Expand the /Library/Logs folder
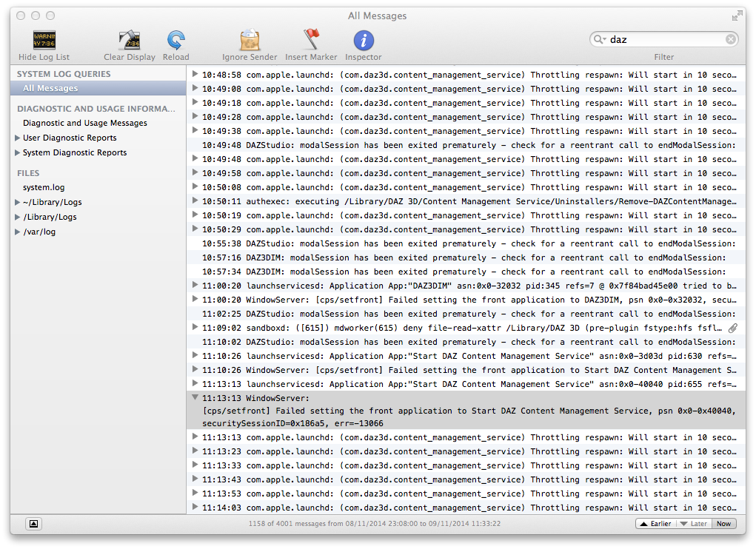The height and width of the screenshot is (549, 756). pyautogui.click(x=17, y=218)
